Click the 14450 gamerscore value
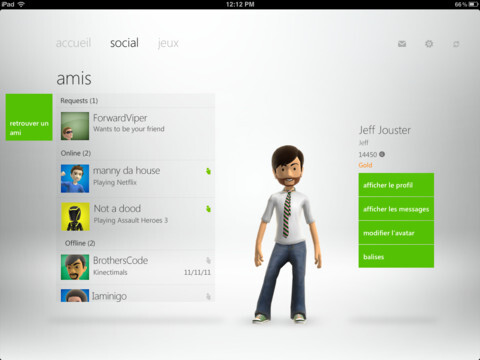This screenshot has height=360, width=480. click(368, 155)
